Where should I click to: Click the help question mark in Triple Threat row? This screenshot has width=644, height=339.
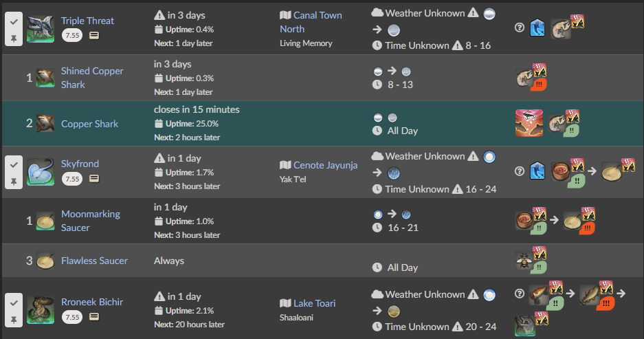[520, 28]
